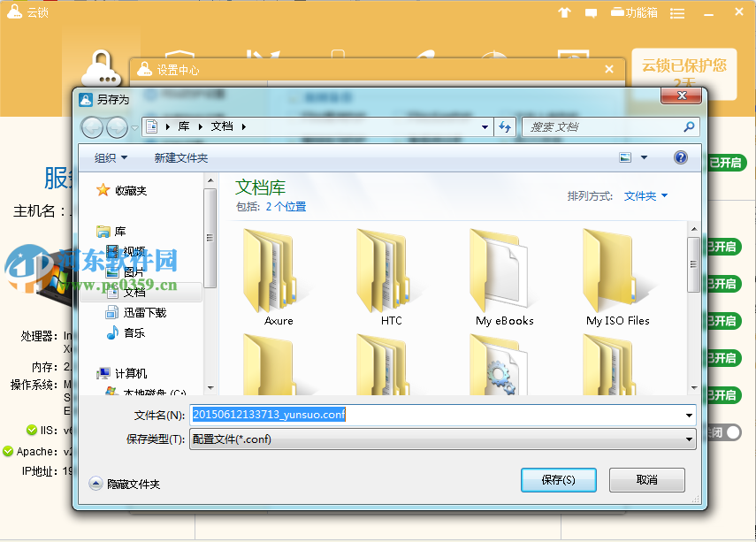Click the search documents field
Viewport: 756px width, 542px height.
pos(603,126)
